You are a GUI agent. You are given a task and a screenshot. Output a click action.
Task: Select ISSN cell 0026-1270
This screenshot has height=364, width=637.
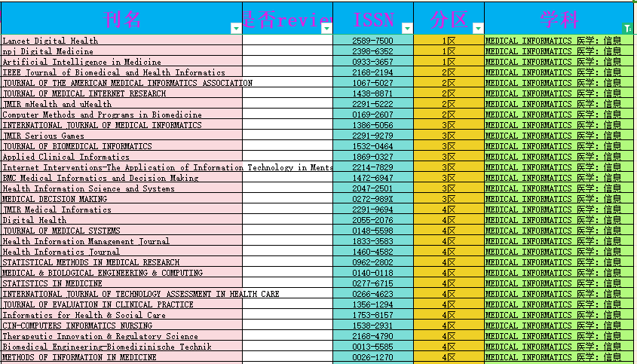tap(373, 357)
